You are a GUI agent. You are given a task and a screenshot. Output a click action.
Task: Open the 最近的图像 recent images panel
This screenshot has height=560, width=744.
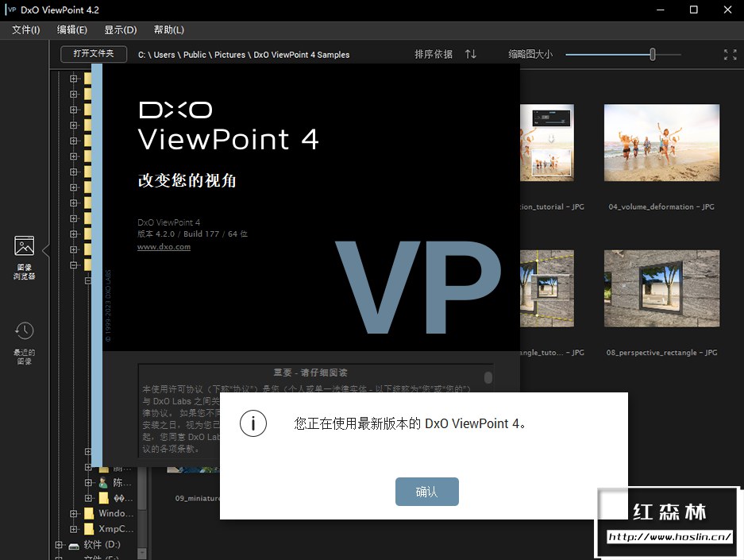click(x=24, y=343)
